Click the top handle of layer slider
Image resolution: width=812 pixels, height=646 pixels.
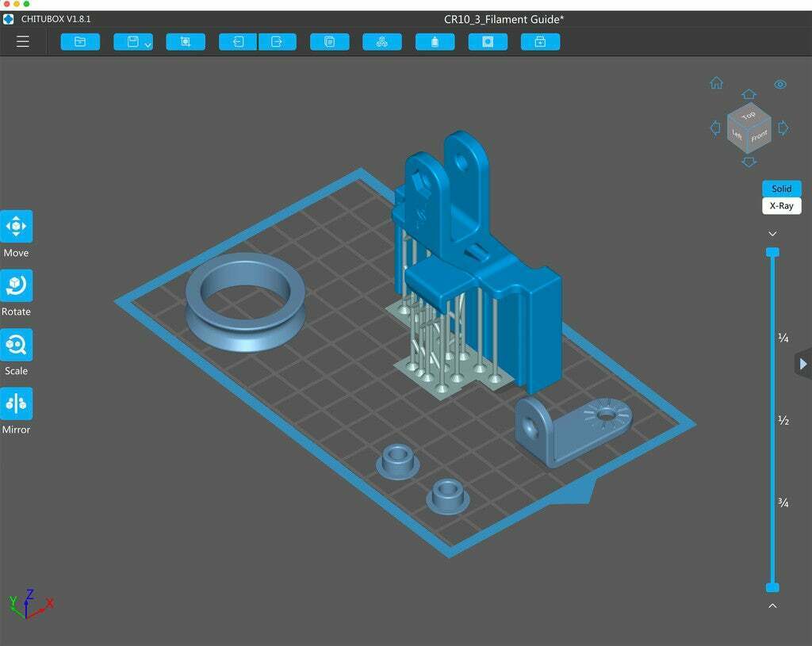coord(772,252)
